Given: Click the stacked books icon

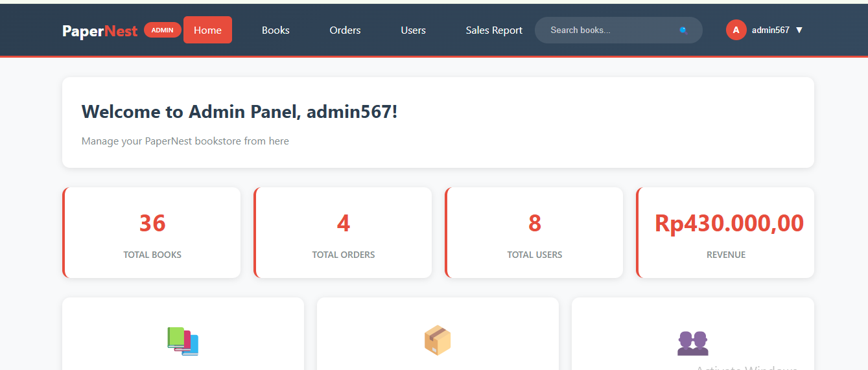Looking at the screenshot, I should (x=183, y=341).
